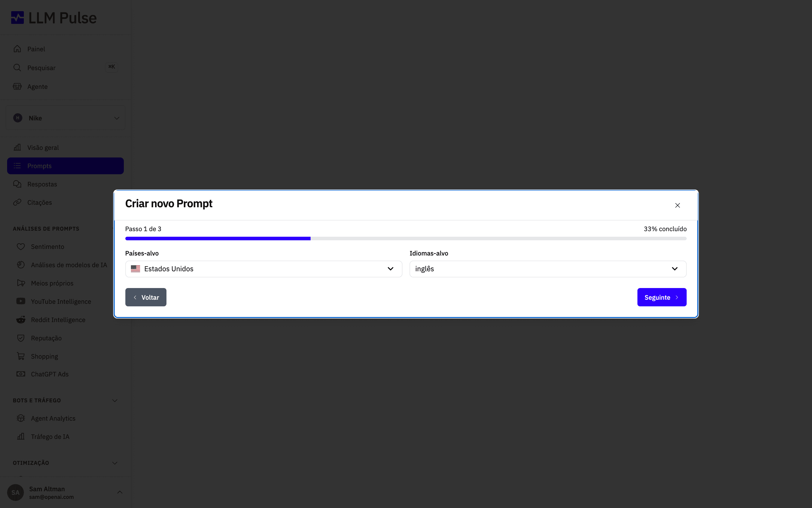
Task: Click the step progress bar
Action: coord(406,239)
